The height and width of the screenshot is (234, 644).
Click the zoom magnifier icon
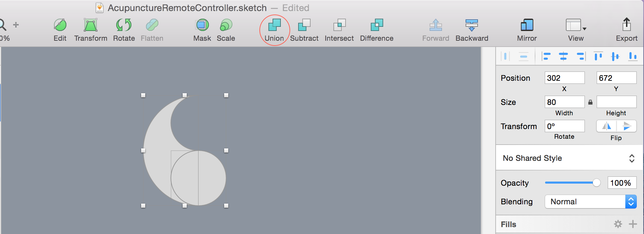click(x=2, y=25)
